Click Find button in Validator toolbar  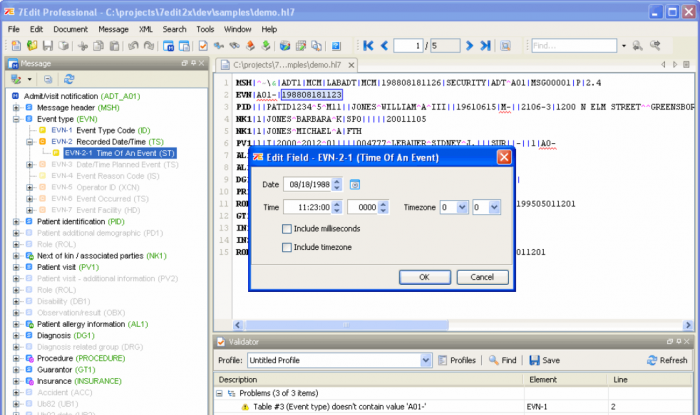point(503,360)
